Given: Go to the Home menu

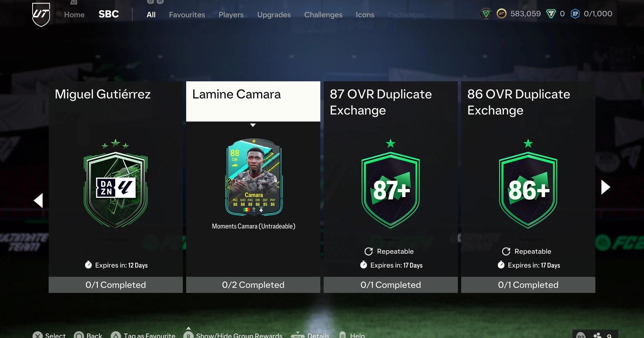Looking at the screenshot, I should point(74,15).
